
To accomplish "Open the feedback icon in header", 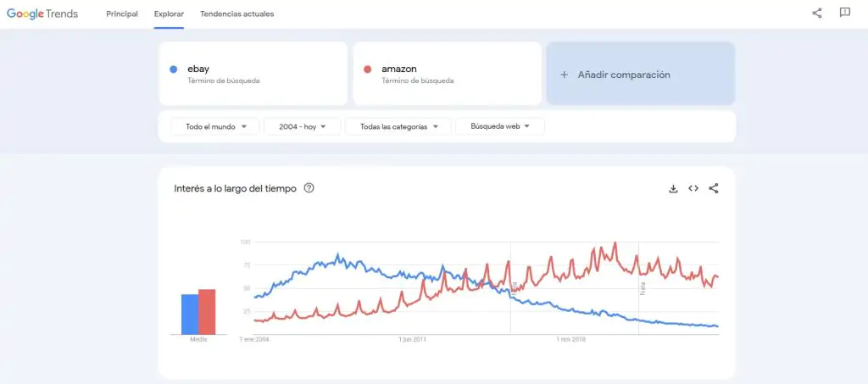I will [x=844, y=14].
